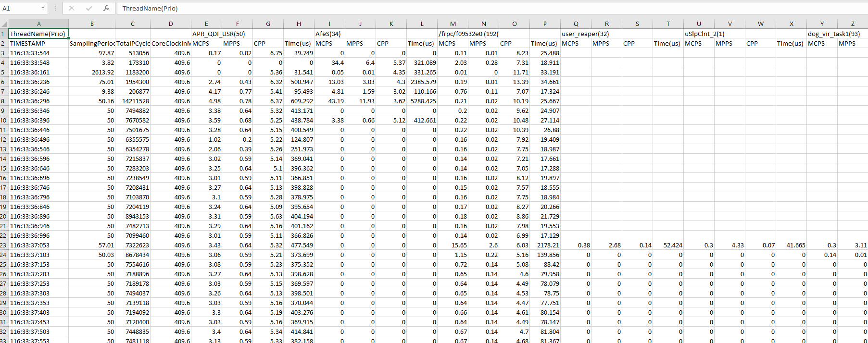Select column Z header
868x343 pixels.
click(853, 24)
